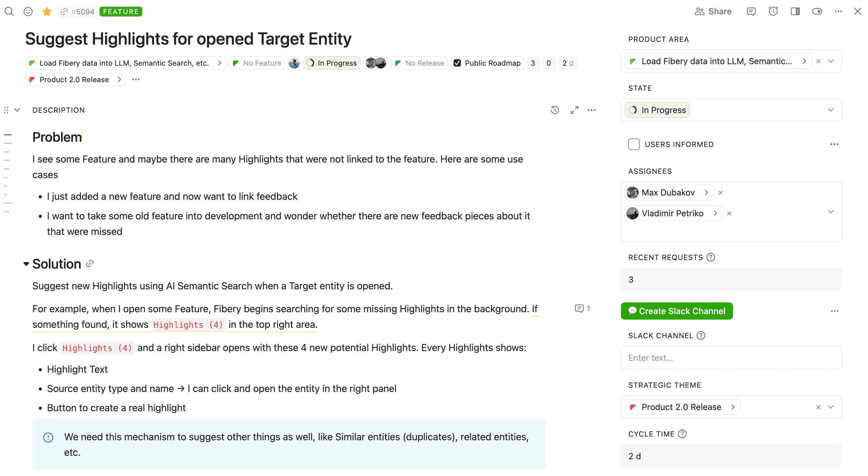Click the FEATURE type label

point(121,11)
